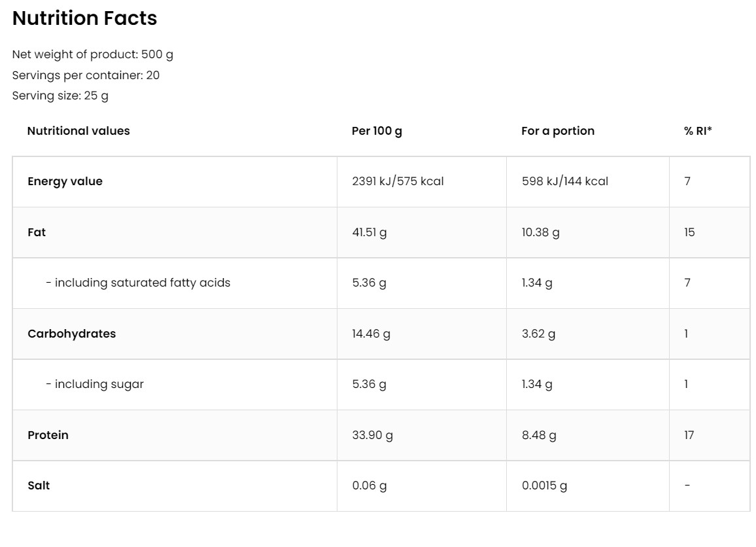Click the Serving size 25 g line
Image resolution: width=756 pixels, height=547 pixels.
[60, 96]
